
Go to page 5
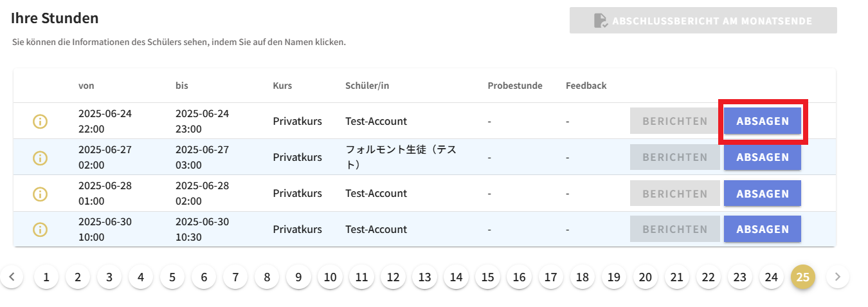172,277
